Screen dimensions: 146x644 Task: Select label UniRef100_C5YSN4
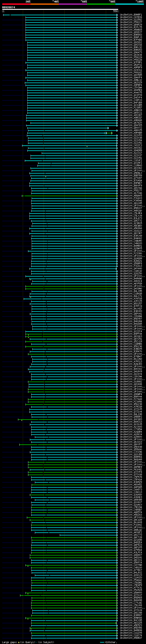click(x=131, y=87)
